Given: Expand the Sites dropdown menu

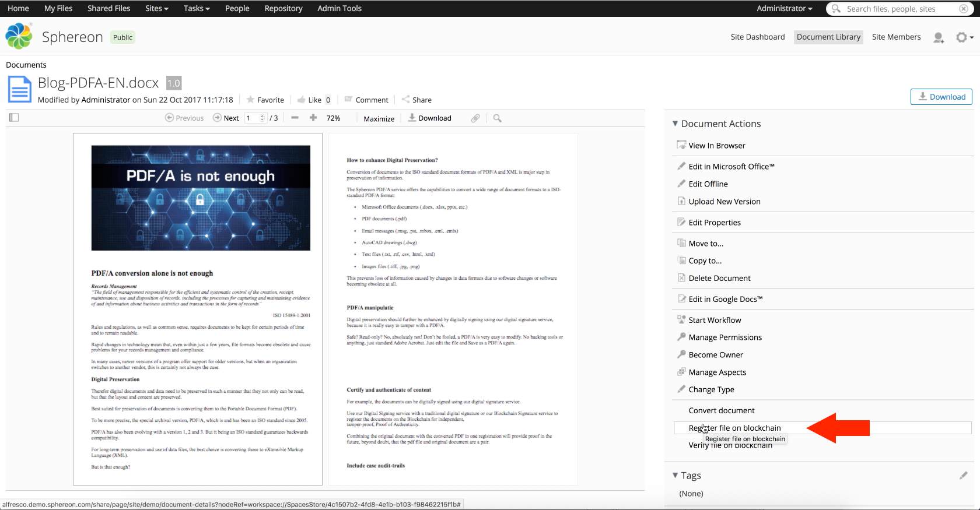Looking at the screenshot, I should (x=157, y=8).
